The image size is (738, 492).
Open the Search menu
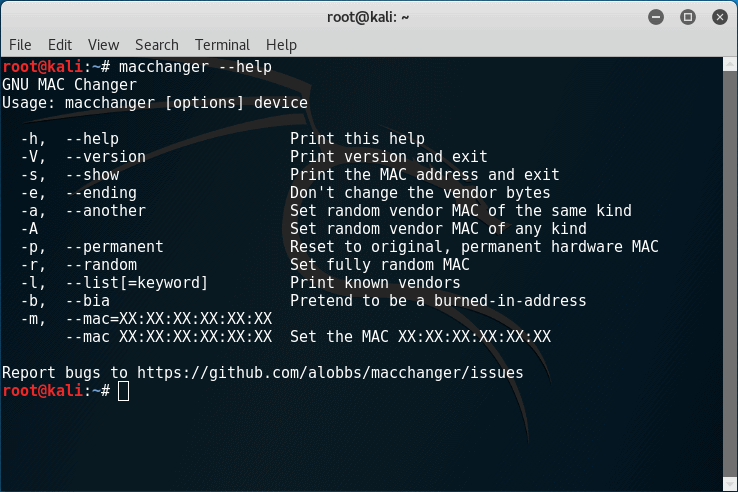157,45
